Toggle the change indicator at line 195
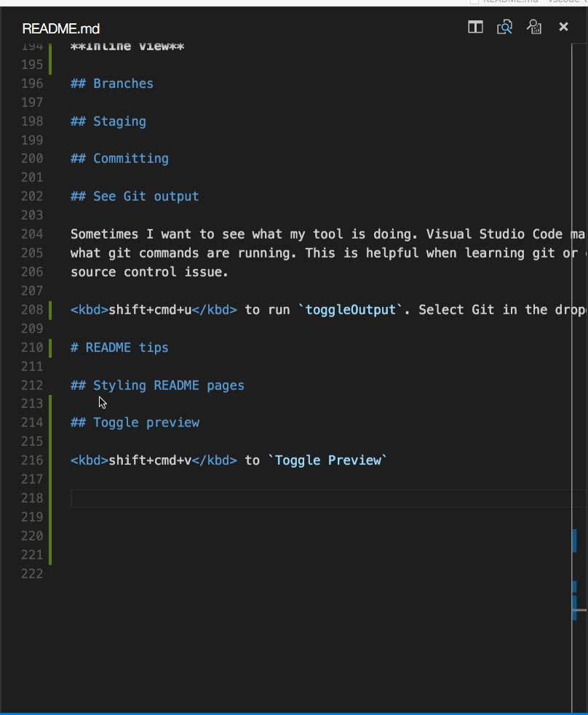The height and width of the screenshot is (715, 588). pos(49,64)
